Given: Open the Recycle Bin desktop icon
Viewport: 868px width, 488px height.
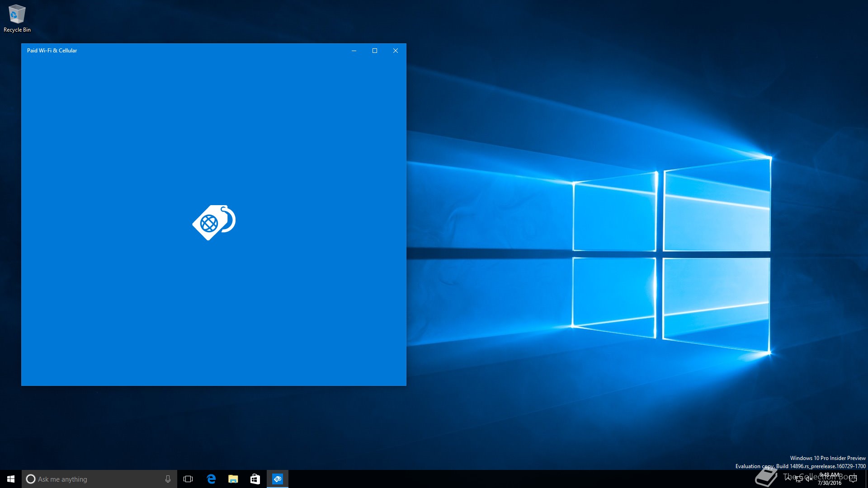Looking at the screenshot, I should point(17,19).
